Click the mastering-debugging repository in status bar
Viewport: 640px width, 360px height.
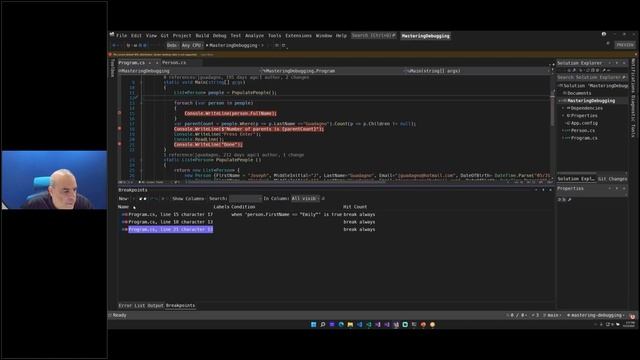[x=595, y=315]
